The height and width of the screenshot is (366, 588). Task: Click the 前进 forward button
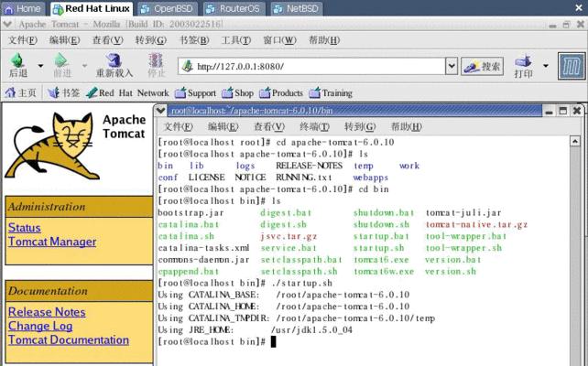[x=62, y=65]
